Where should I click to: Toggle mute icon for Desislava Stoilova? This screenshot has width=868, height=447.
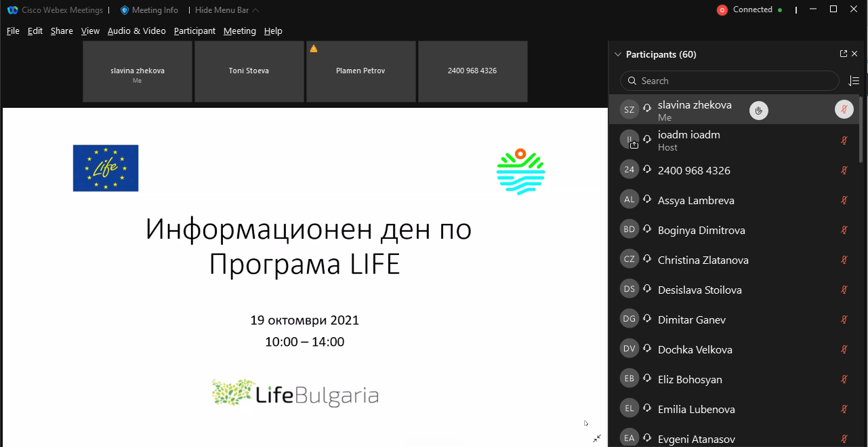pyautogui.click(x=844, y=290)
